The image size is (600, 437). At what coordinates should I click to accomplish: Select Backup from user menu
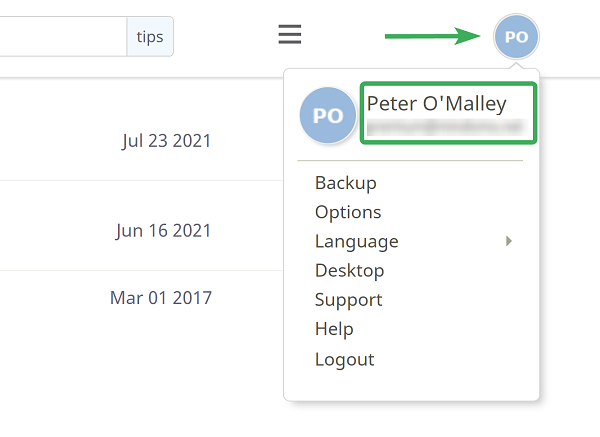pos(346,183)
